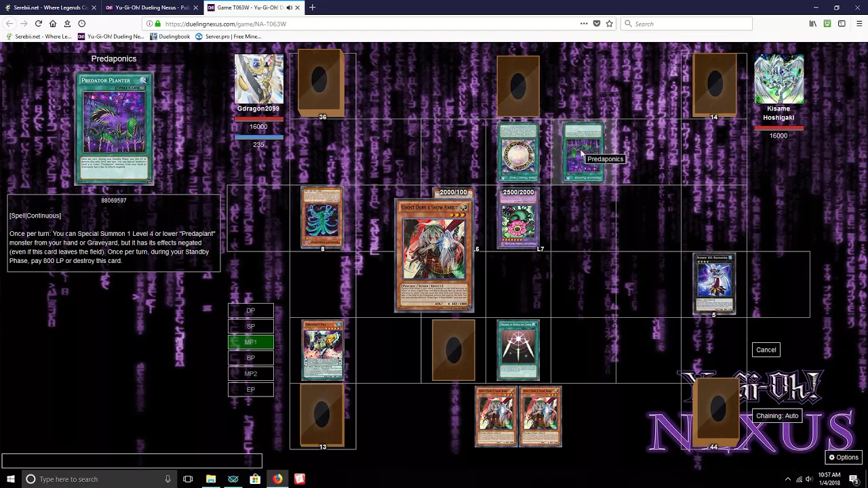Open Server.pro bookmark
868x488 pixels.
[229, 37]
